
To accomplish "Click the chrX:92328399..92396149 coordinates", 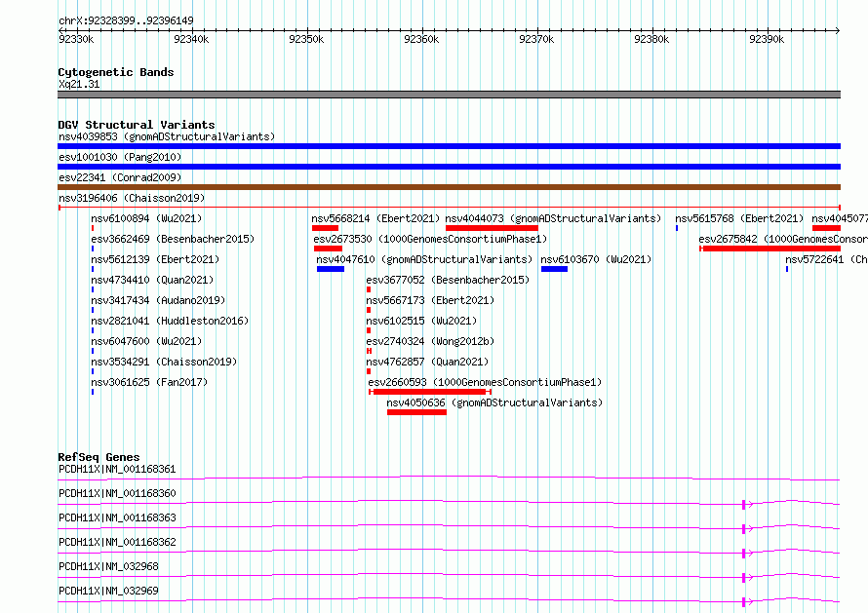I will (x=126, y=21).
